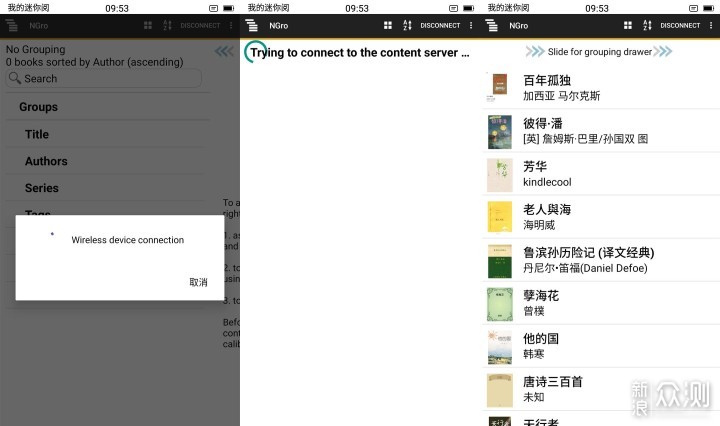Open the book 芳华
The height and width of the screenshot is (426, 720).
pyautogui.click(x=601, y=174)
